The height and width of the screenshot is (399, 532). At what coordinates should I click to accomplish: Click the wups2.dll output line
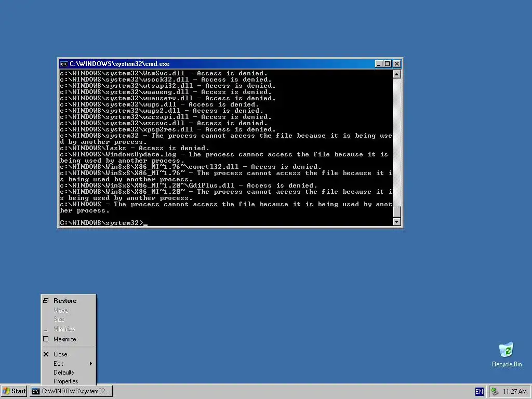click(162, 111)
